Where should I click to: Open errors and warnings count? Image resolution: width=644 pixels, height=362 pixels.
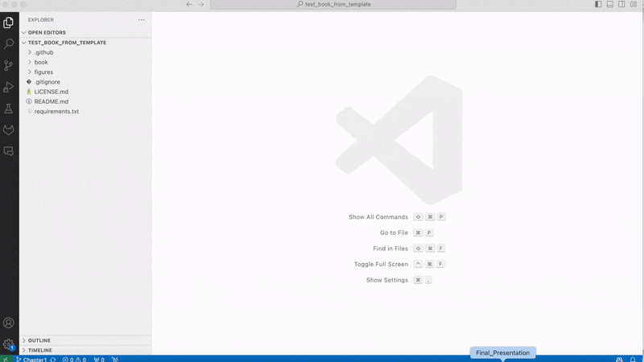(x=74, y=360)
